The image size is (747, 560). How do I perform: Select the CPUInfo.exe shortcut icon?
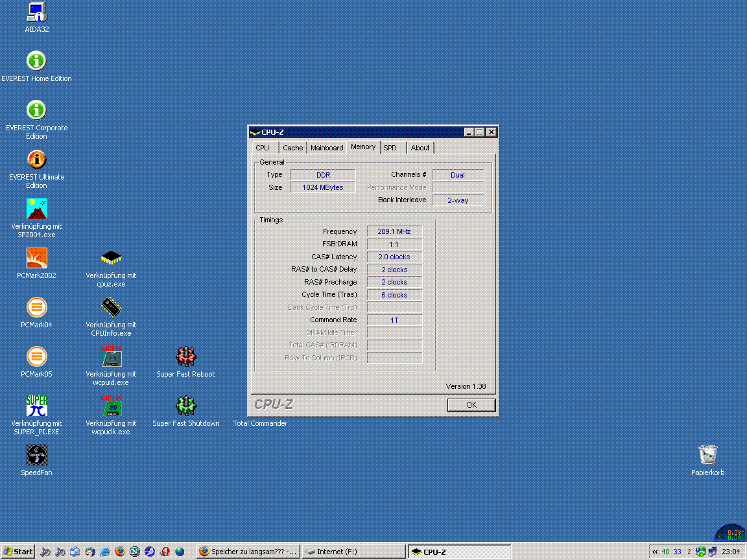pos(111,317)
